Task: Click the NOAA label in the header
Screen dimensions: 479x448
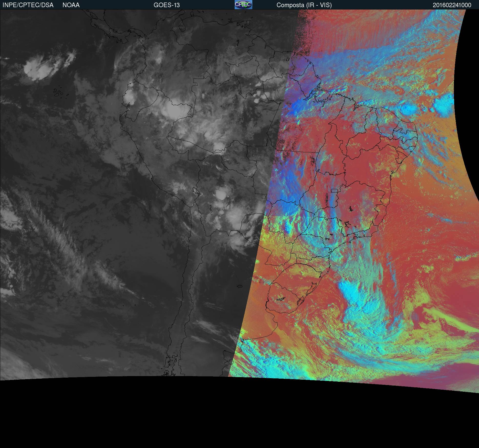Action: 71,5
